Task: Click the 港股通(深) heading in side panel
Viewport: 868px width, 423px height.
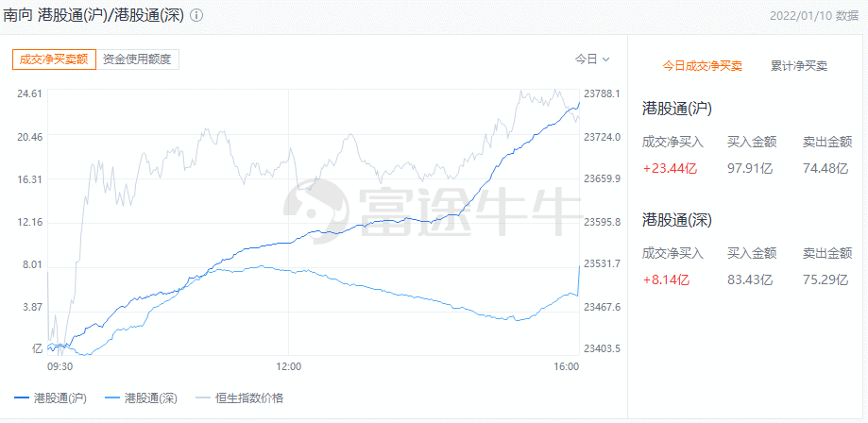Action: [676, 219]
